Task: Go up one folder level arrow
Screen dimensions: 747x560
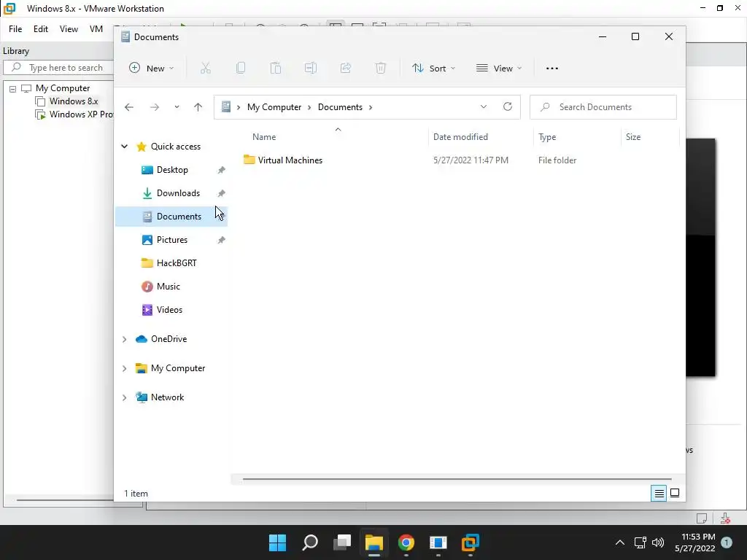Action: tap(198, 107)
